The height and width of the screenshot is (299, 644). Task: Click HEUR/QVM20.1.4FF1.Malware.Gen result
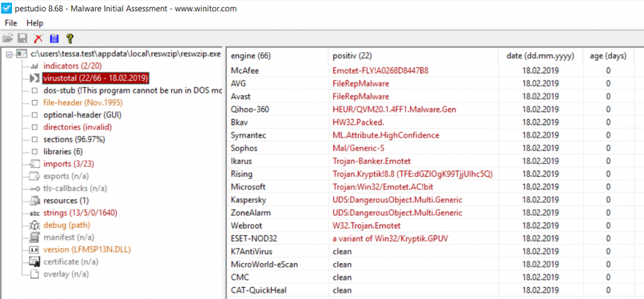point(394,110)
